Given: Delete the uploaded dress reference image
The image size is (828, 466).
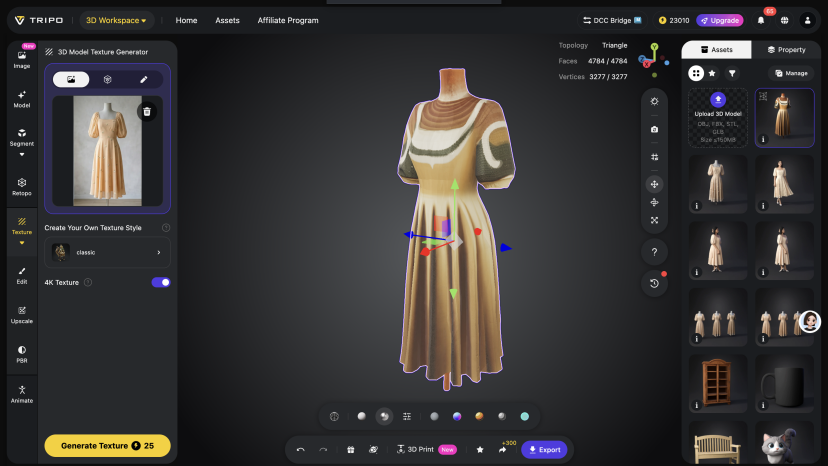Looking at the screenshot, I should 146,111.
